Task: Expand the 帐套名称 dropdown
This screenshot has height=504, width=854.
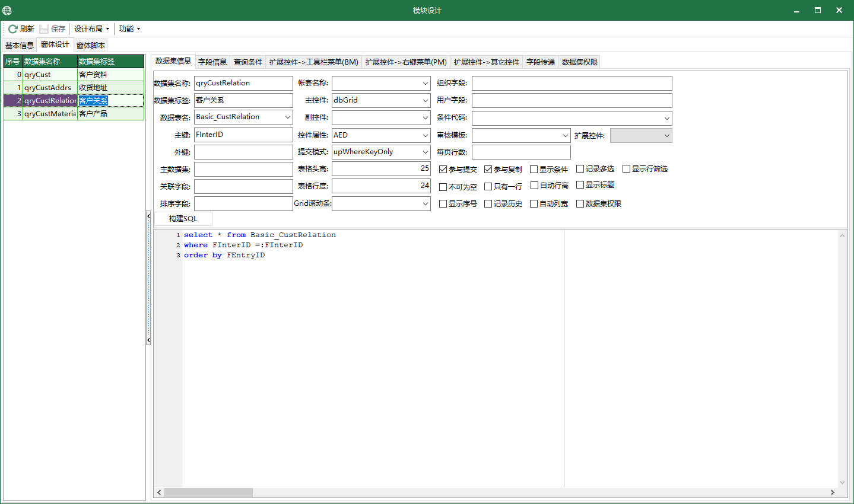Action: (x=425, y=84)
